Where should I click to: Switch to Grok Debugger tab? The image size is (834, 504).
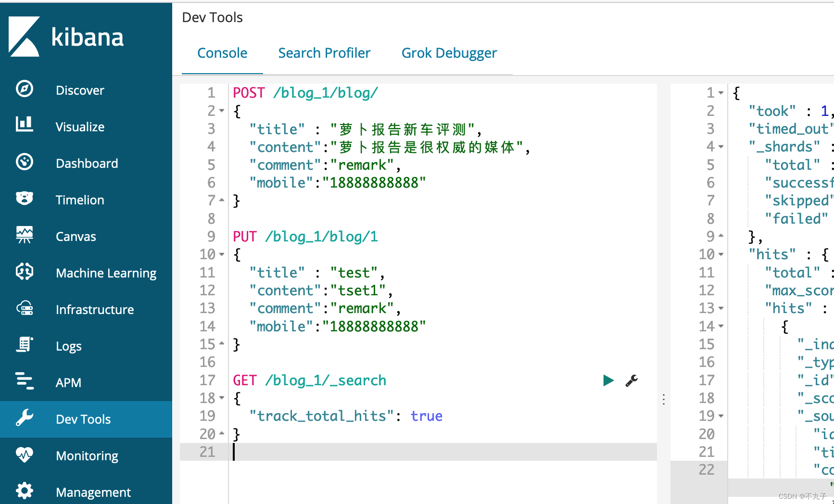click(x=449, y=53)
